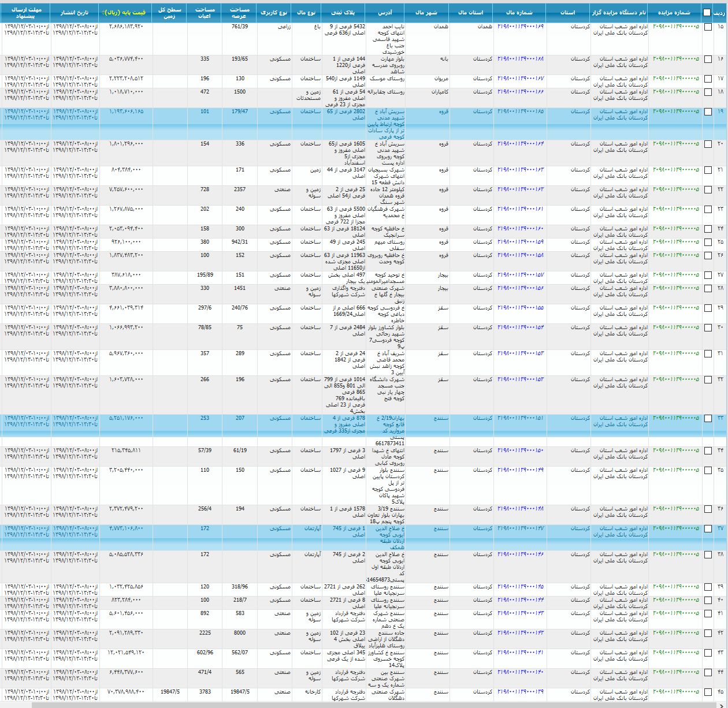
Task: Sort by قیمت پایه (ریال) column header
Action: (x=124, y=12)
